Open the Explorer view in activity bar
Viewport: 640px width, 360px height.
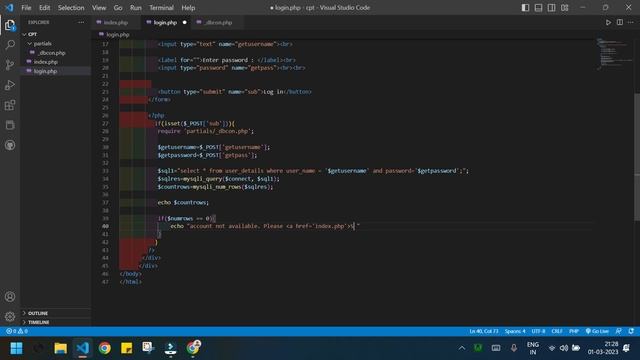tap(10, 25)
